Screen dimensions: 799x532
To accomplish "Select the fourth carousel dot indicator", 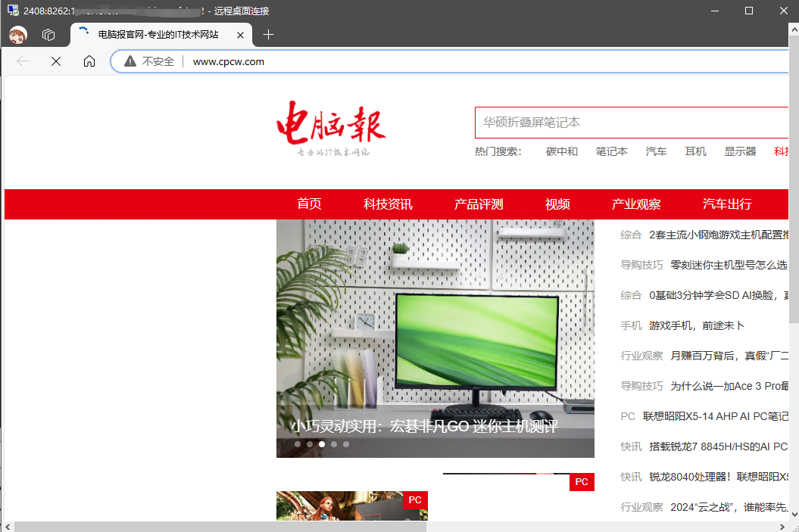I will [x=334, y=444].
